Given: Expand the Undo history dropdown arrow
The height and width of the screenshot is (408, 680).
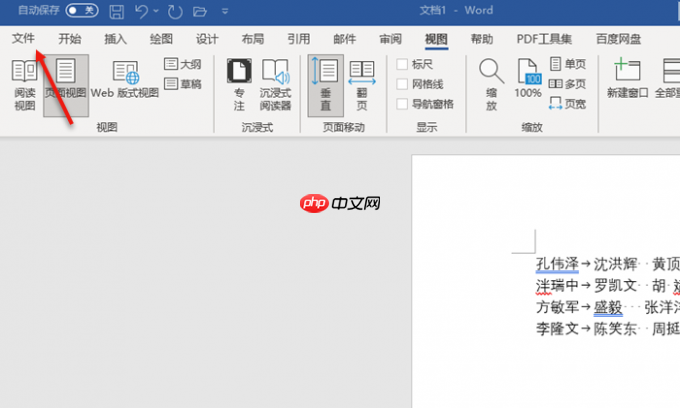Looking at the screenshot, I should [x=156, y=11].
